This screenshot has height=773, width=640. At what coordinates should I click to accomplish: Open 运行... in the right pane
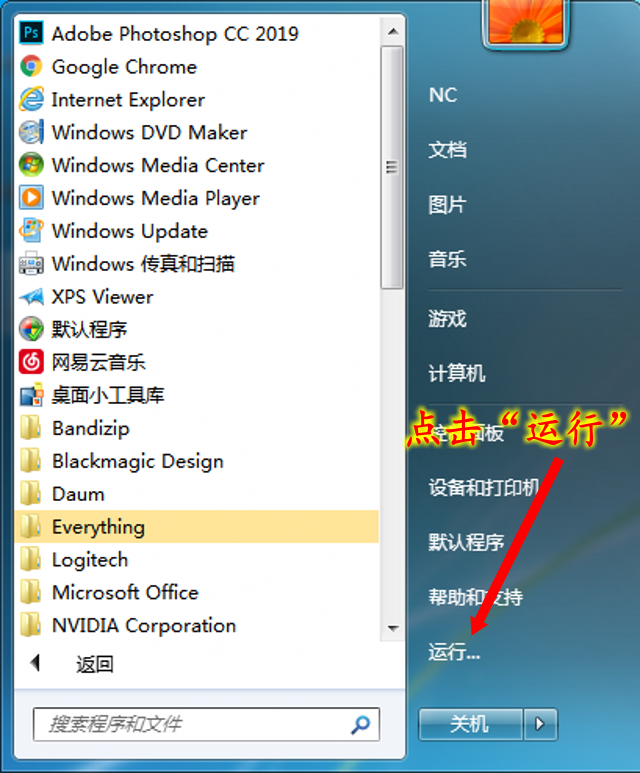coord(454,652)
